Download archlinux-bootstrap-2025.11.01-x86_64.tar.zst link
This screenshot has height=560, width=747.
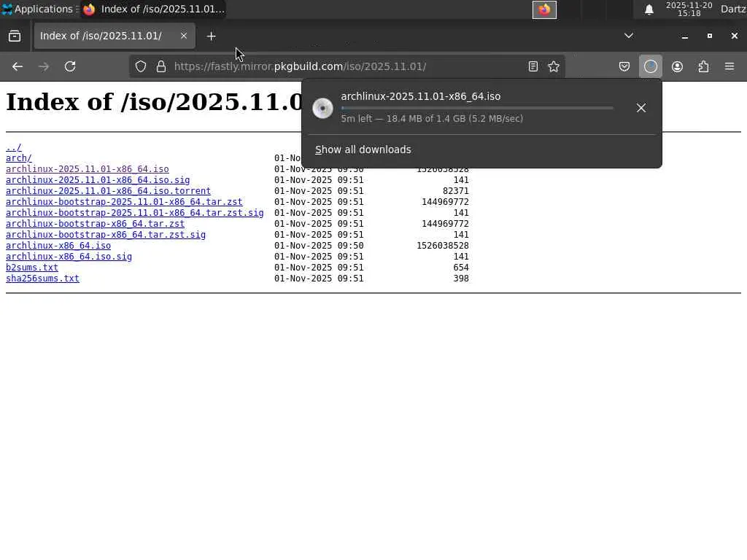124,202
